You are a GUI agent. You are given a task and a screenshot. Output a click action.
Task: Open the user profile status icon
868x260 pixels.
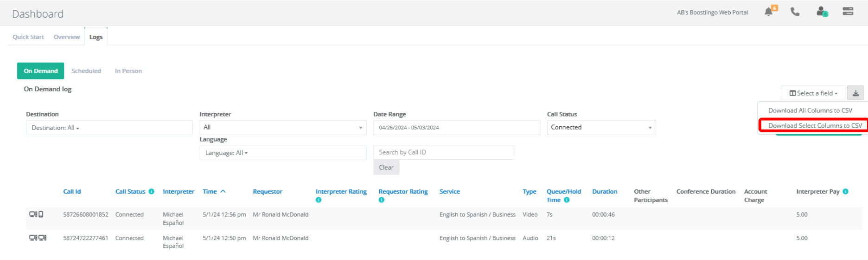click(x=822, y=12)
